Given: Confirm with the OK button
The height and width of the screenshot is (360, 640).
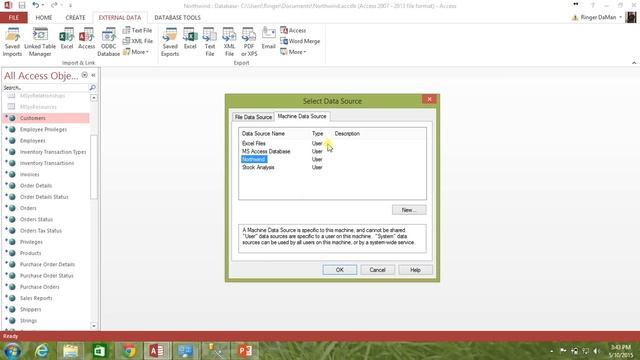Looking at the screenshot, I should tap(340, 270).
